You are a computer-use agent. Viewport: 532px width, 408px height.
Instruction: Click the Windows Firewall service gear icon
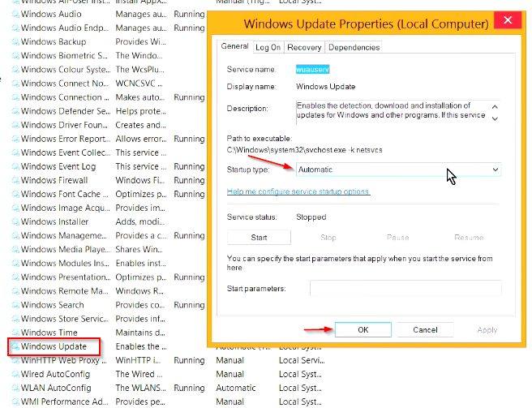point(15,181)
